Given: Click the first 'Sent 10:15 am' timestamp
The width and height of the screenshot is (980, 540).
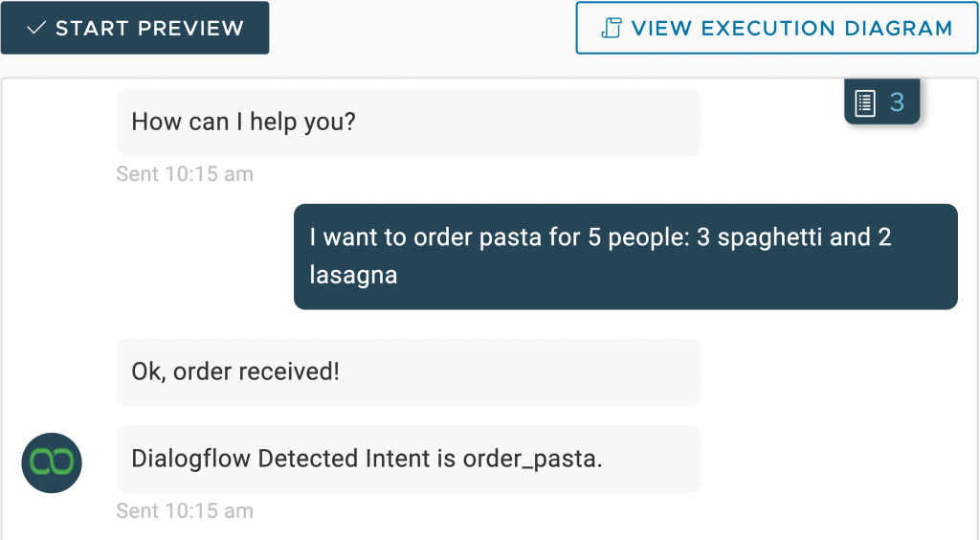Looking at the screenshot, I should coord(185,173).
